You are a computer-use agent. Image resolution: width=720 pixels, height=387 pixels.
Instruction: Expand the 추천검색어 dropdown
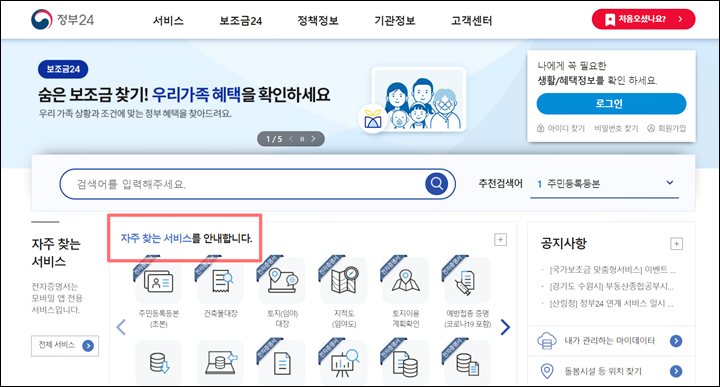tap(669, 183)
